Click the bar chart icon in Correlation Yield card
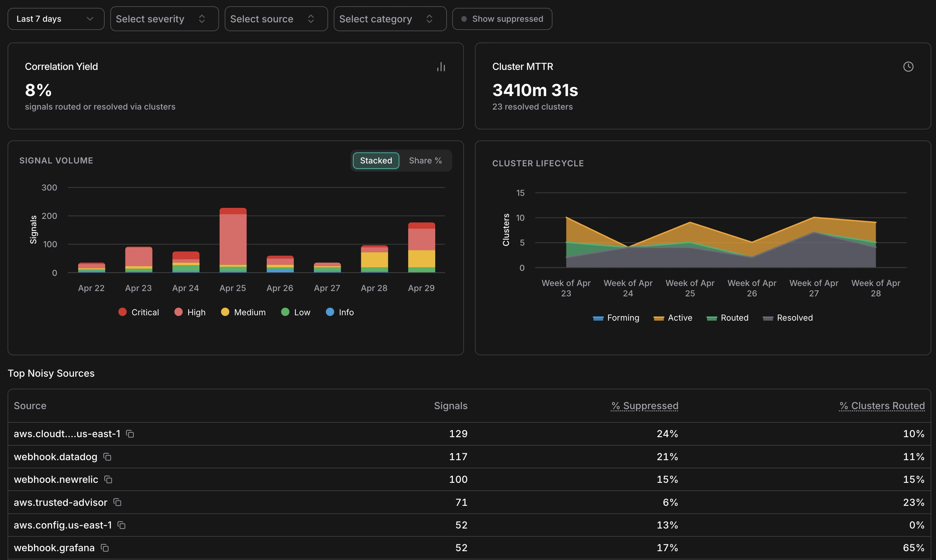 click(441, 67)
